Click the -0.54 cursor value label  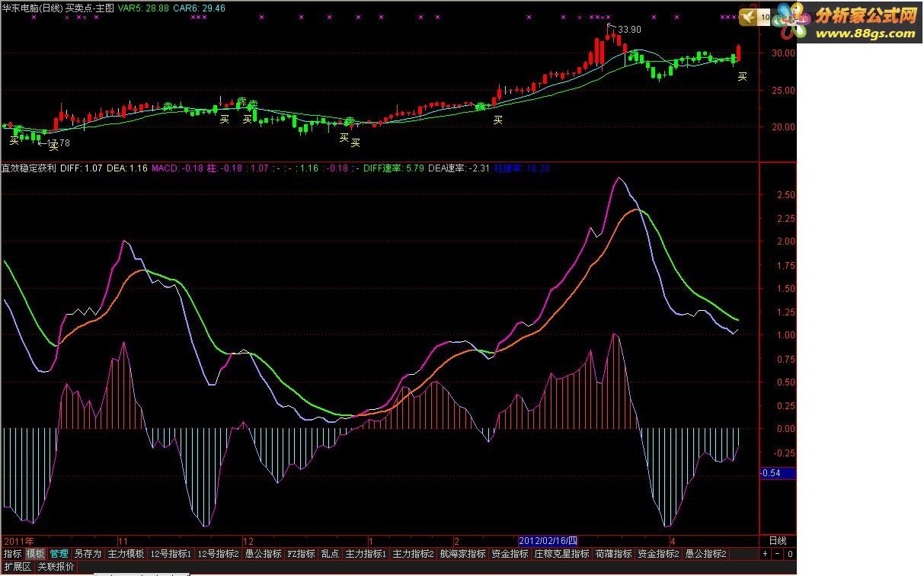777,474
